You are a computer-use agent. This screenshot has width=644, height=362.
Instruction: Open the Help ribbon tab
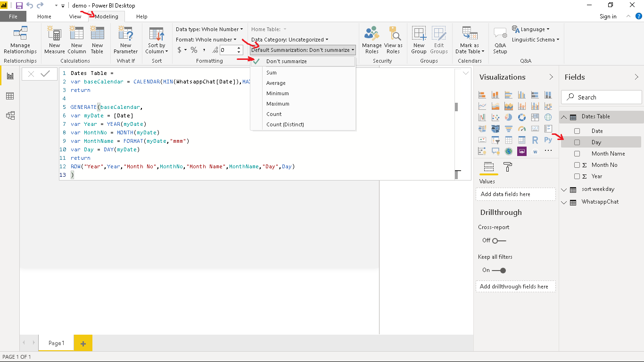pos(141,16)
